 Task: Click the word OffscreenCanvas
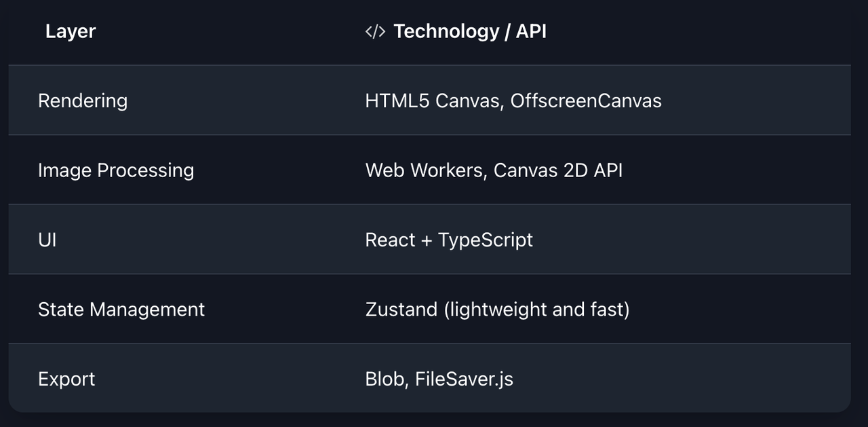[x=586, y=100]
